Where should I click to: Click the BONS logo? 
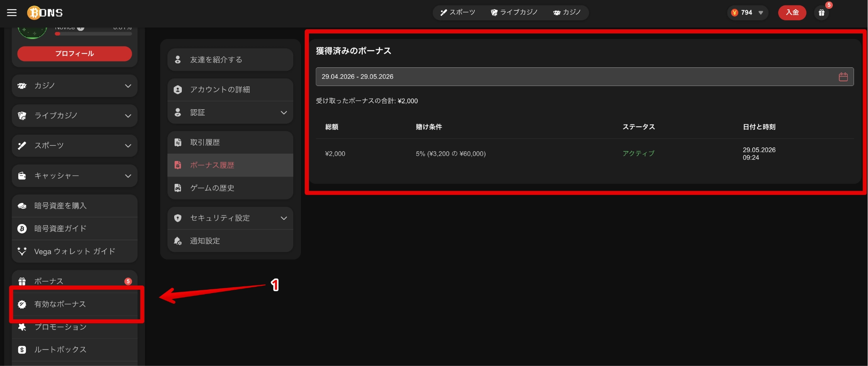[x=45, y=13]
